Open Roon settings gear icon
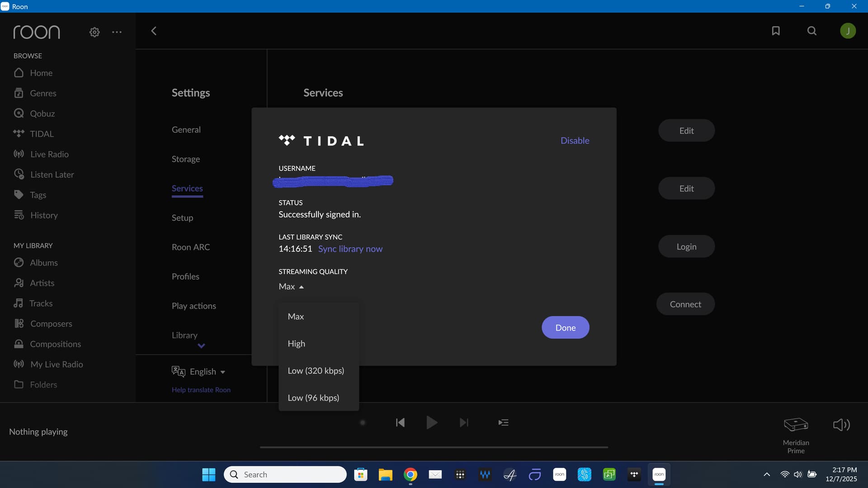 click(94, 32)
